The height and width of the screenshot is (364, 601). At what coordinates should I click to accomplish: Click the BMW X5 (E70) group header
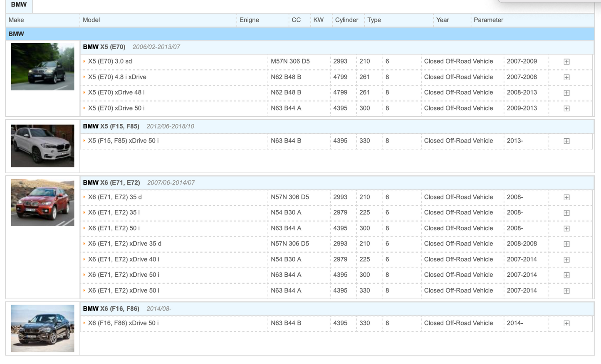(337, 47)
